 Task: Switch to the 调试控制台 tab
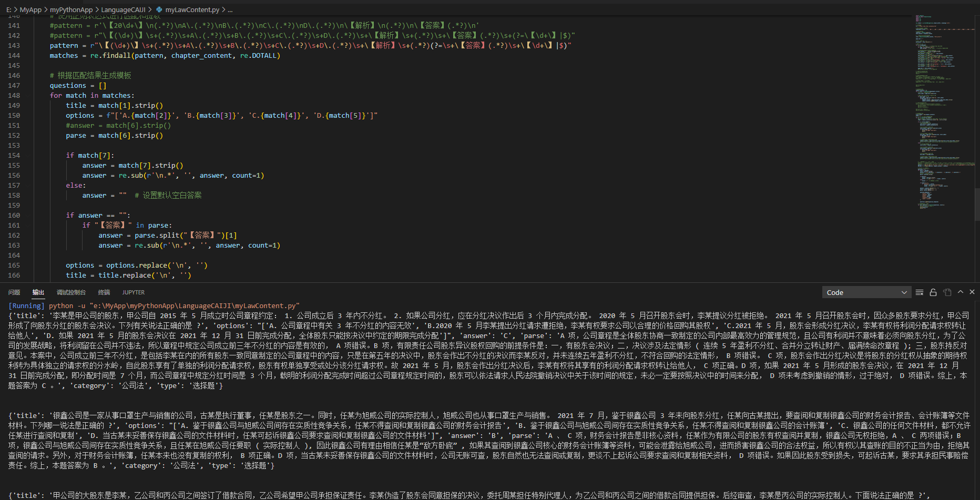point(71,292)
